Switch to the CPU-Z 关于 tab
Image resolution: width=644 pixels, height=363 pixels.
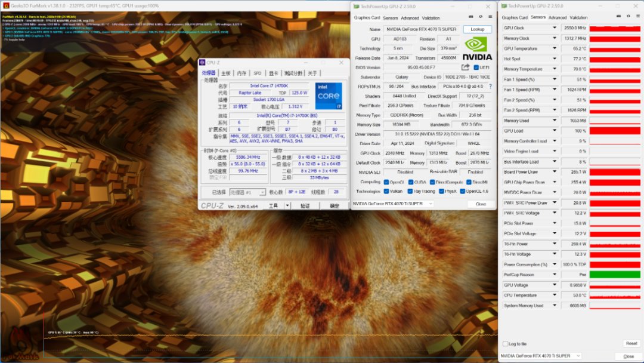[312, 73]
